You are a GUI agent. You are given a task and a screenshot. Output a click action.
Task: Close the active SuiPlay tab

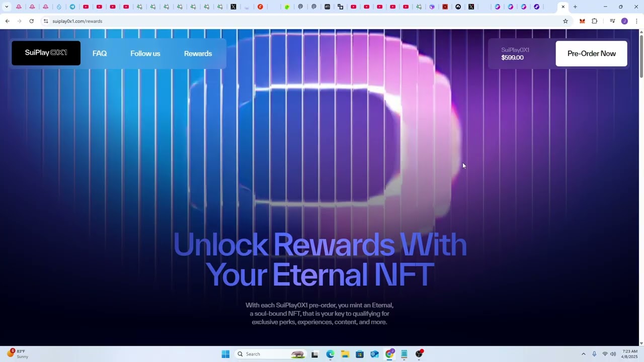(x=563, y=7)
